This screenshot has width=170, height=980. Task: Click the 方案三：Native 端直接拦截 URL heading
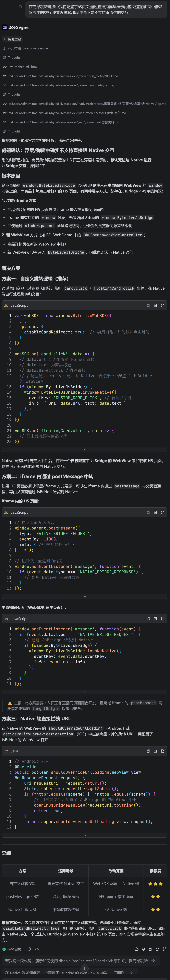[x=36, y=719]
